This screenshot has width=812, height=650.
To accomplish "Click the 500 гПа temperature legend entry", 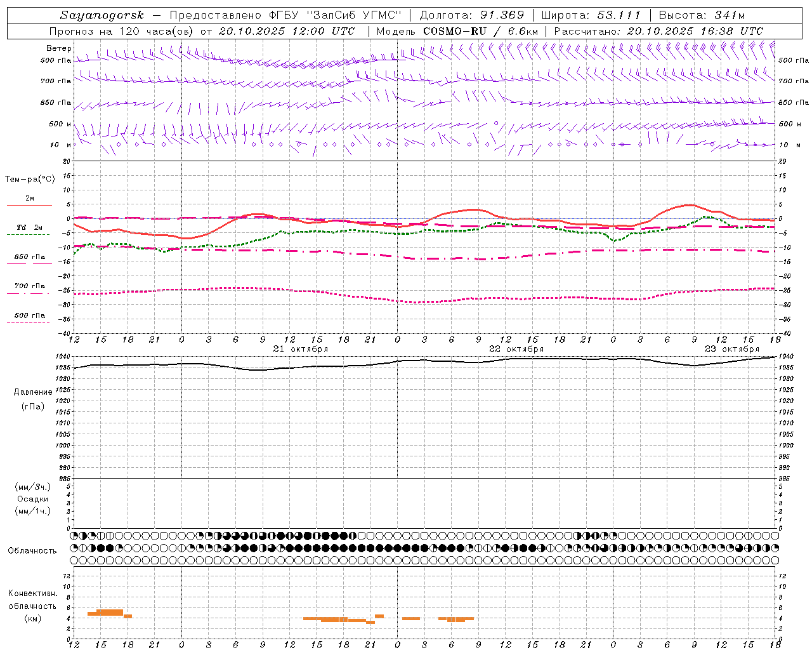I will [x=29, y=315].
